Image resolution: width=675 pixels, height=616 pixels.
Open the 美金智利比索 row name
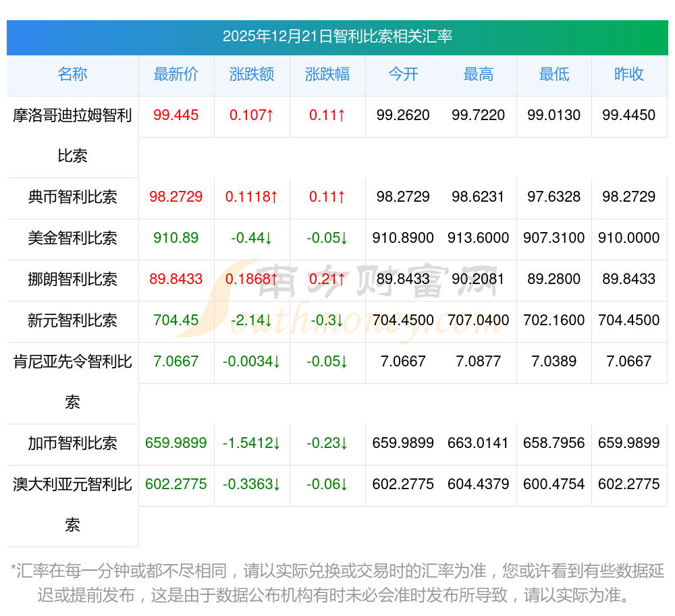click(x=72, y=238)
